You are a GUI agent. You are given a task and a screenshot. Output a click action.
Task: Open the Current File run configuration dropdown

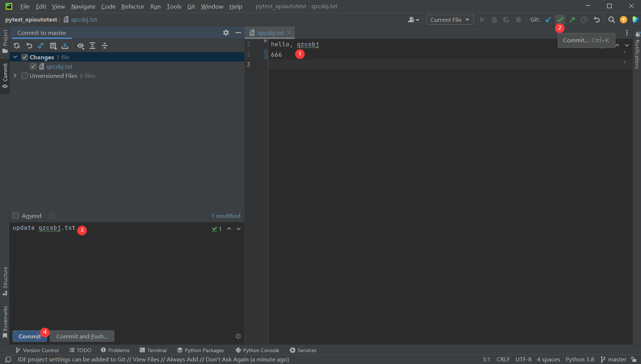click(450, 20)
